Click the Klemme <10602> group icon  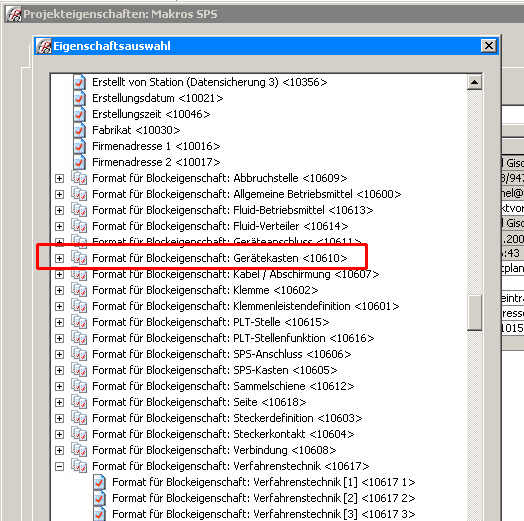click(79, 290)
